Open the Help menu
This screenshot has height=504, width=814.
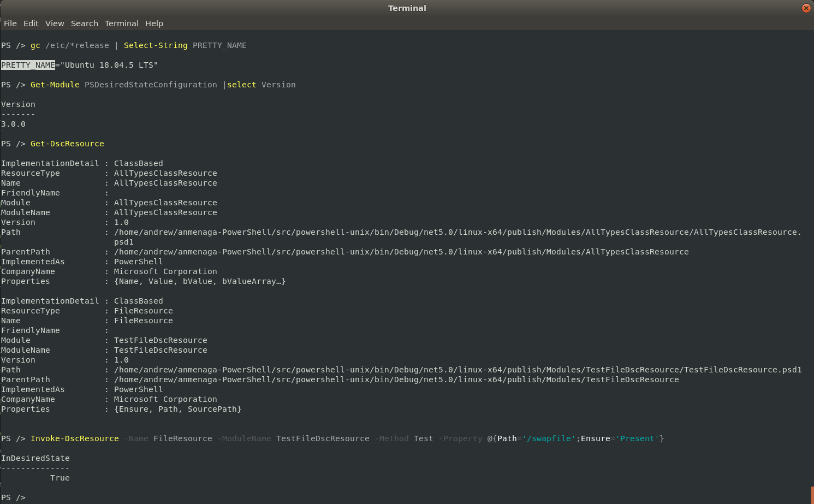154,23
